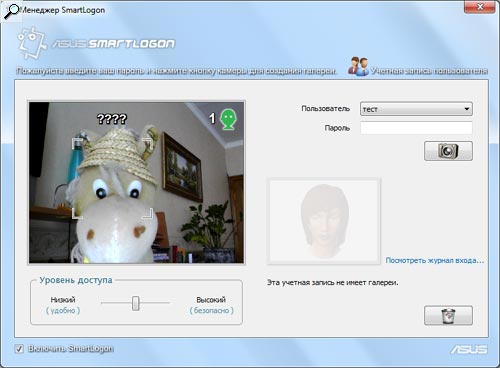
Task: Click the Низкий (удобно) label
Action: pos(63,305)
